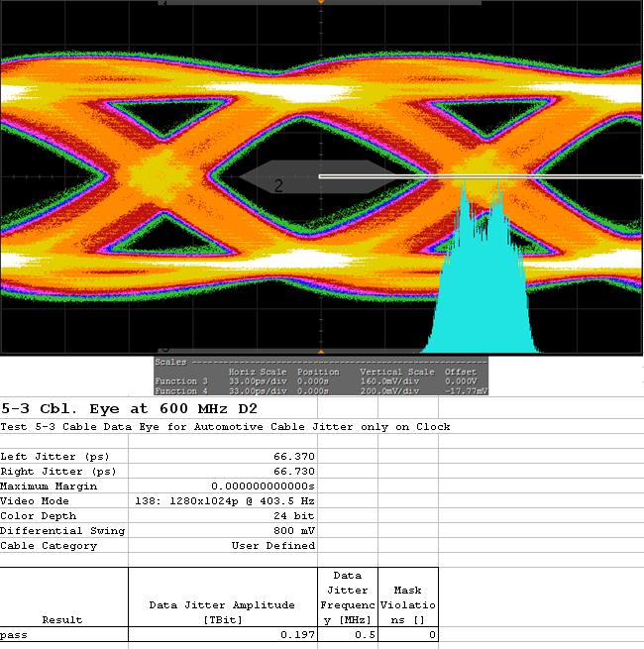
Task: Select the Video Mode value 1280x1024p cell
Action: click(223, 501)
